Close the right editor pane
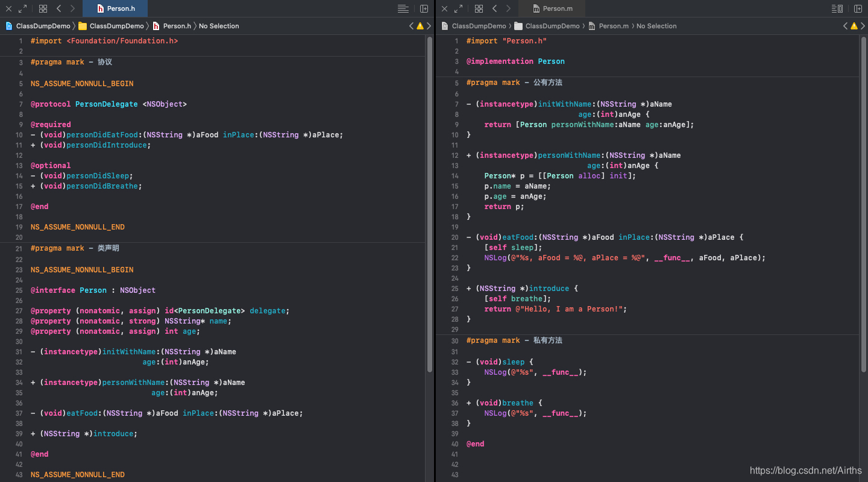868x482 pixels. coord(445,8)
